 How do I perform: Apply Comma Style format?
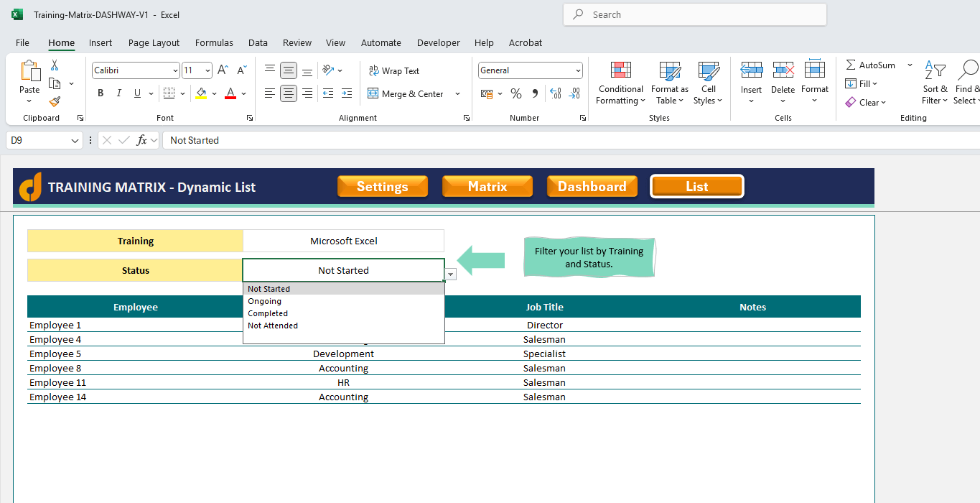(535, 93)
